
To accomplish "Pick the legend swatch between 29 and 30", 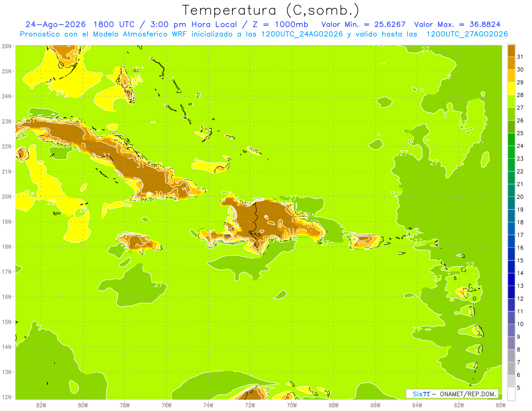I will click(x=512, y=76).
